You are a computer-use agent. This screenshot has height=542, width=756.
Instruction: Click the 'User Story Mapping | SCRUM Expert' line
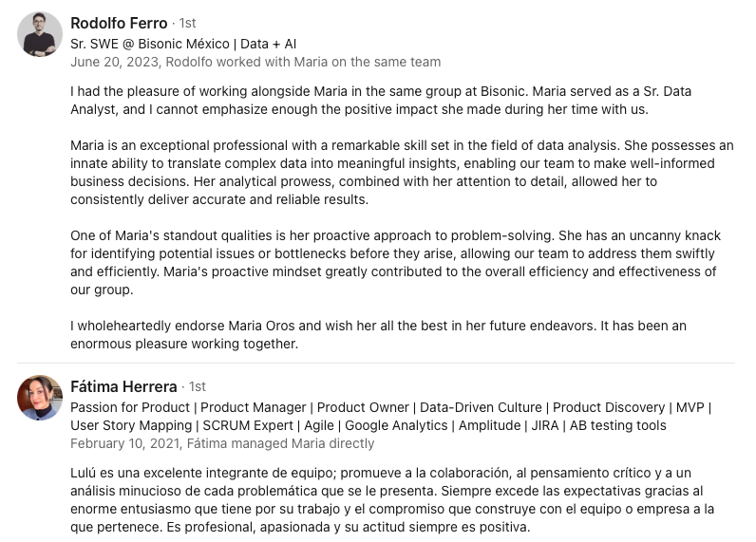(368, 425)
